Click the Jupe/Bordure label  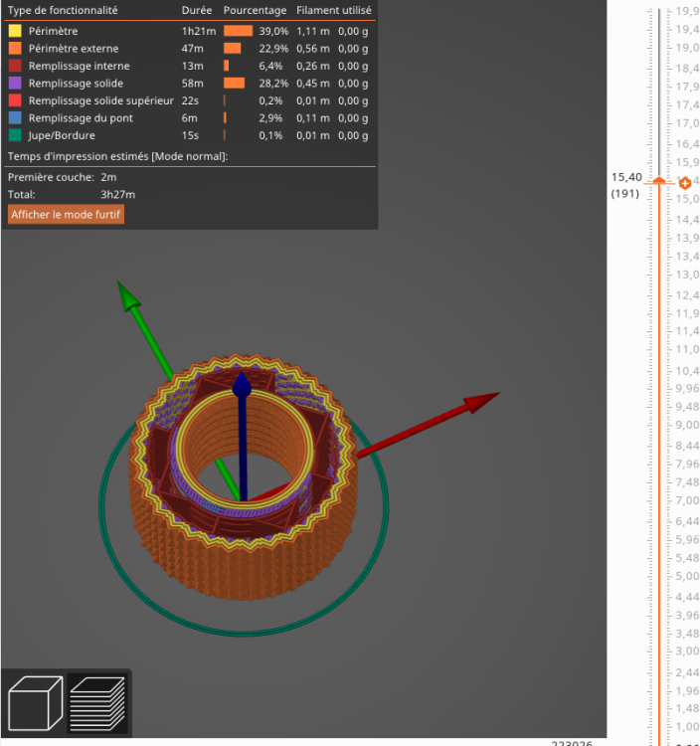click(62, 135)
